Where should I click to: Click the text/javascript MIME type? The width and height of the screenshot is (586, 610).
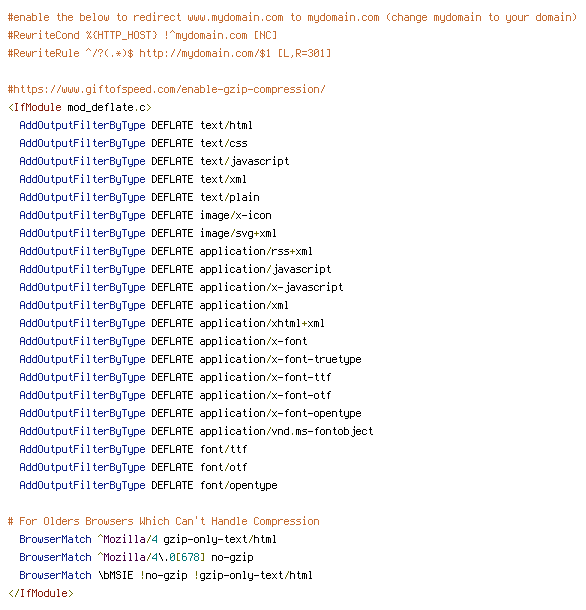point(245,161)
